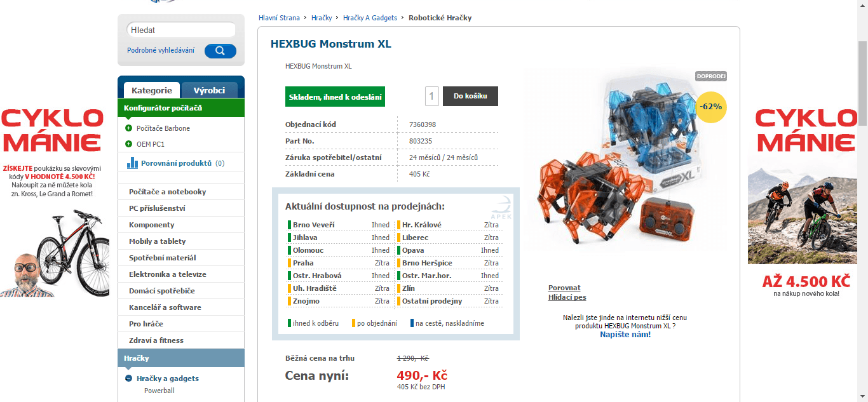Click the Jihlava availability row
The width and height of the screenshot is (868, 402).
[339, 238]
